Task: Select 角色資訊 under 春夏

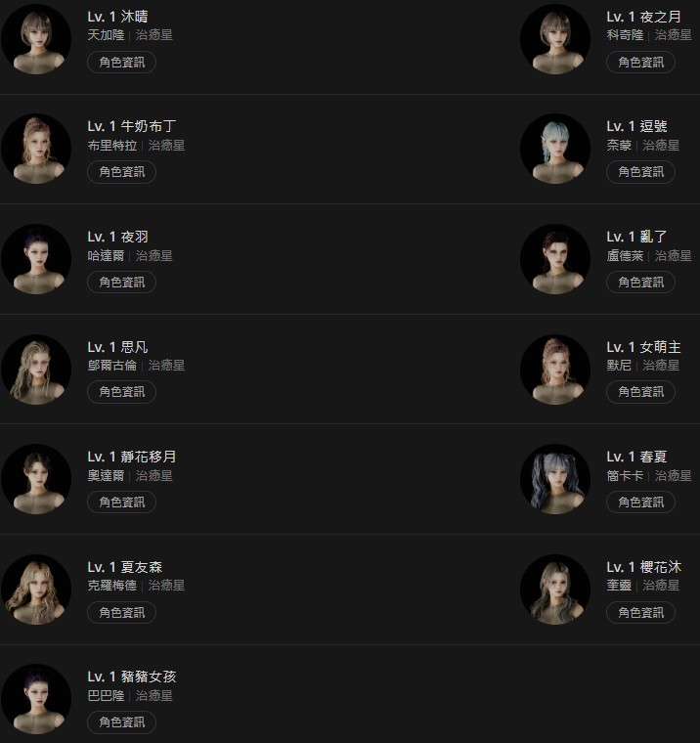Action: click(640, 502)
